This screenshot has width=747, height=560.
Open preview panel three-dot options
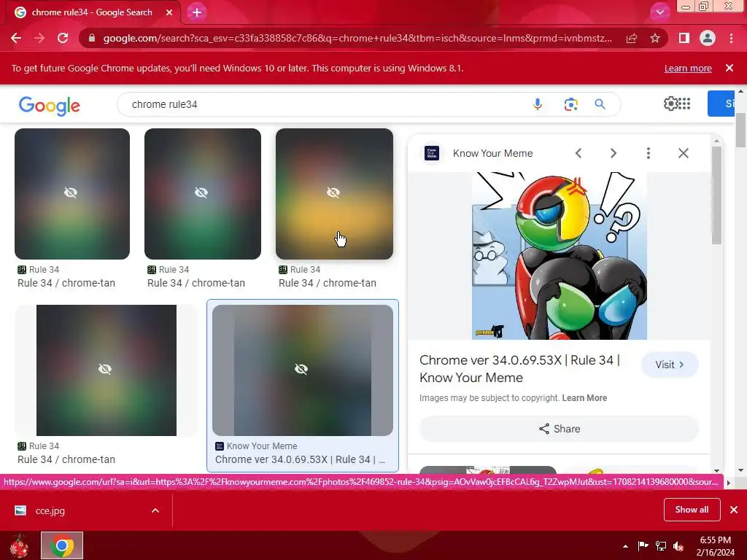(x=649, y=153)
